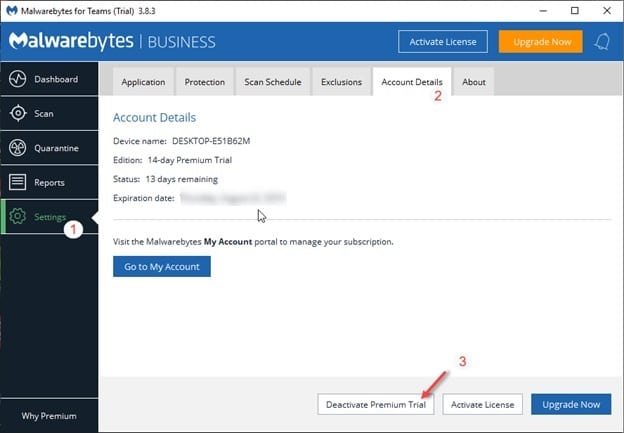Click the orange Upgrade Now button
The image size is (624, 433).
[x=541, y=41]
